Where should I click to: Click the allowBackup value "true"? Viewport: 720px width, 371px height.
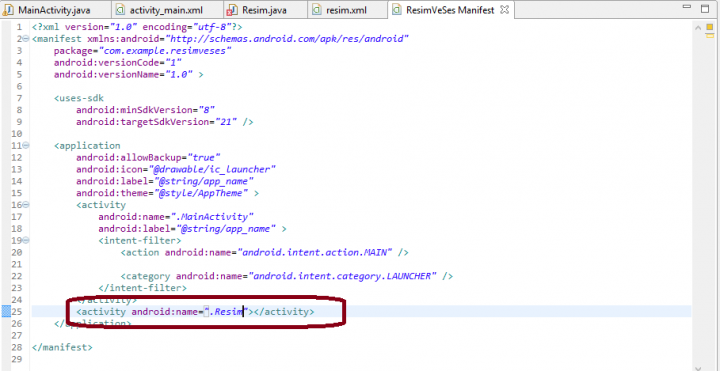click(203, 157)
